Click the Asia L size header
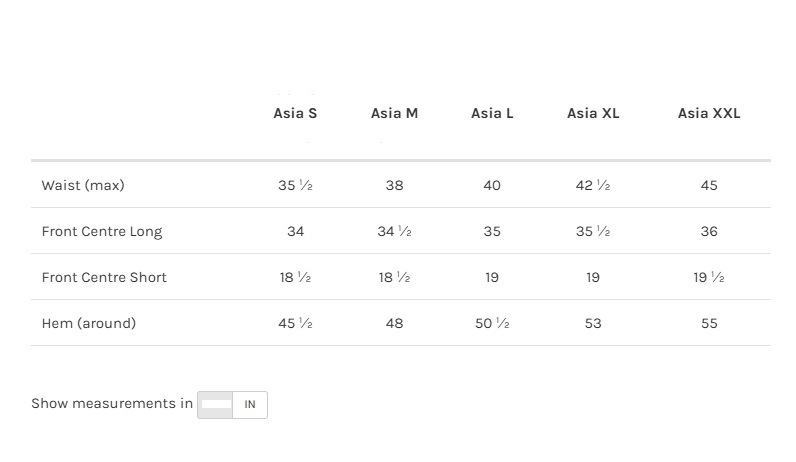 492,114
